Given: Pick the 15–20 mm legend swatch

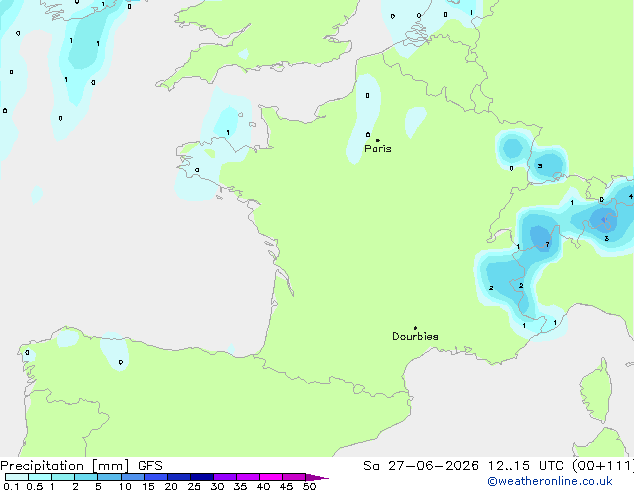Looking at the screenshot, I should click(156, 477).
